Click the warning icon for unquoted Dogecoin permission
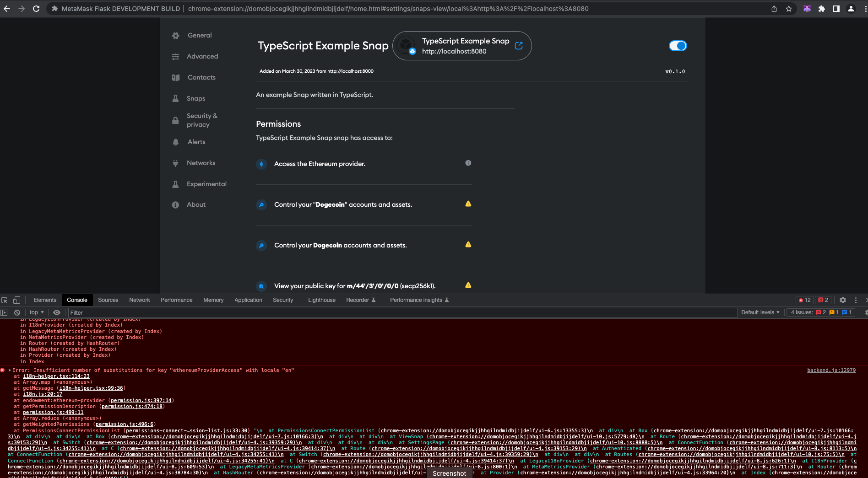Image resolution: width=868 pixels, height=478 pixels. click(x=468, y=245)
